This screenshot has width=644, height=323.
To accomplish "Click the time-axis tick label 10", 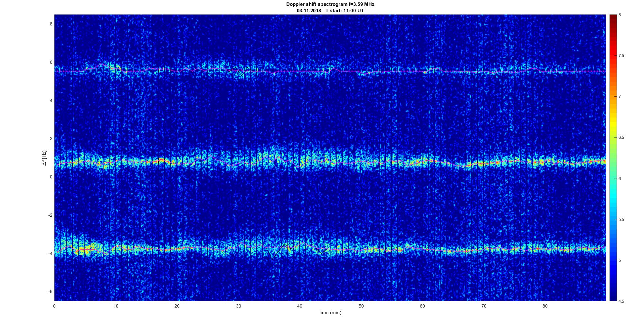I will pos(116,306).
